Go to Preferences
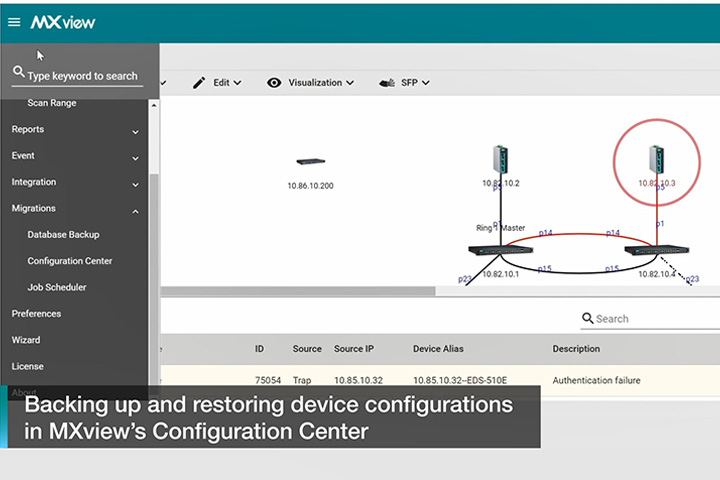 36,314
